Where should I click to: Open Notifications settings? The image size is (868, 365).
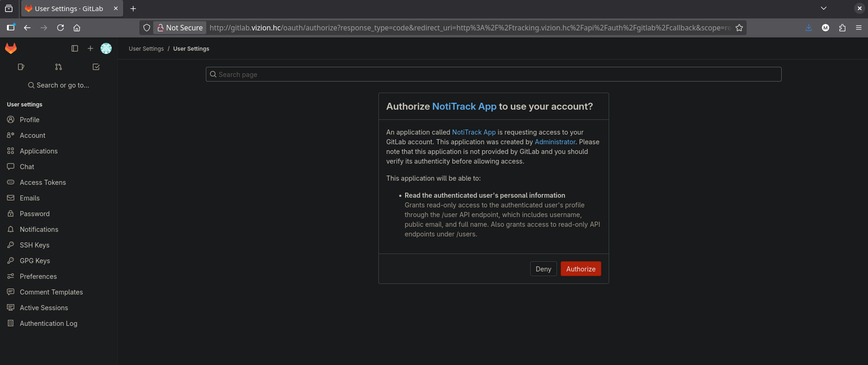click(x=59, y=230)
